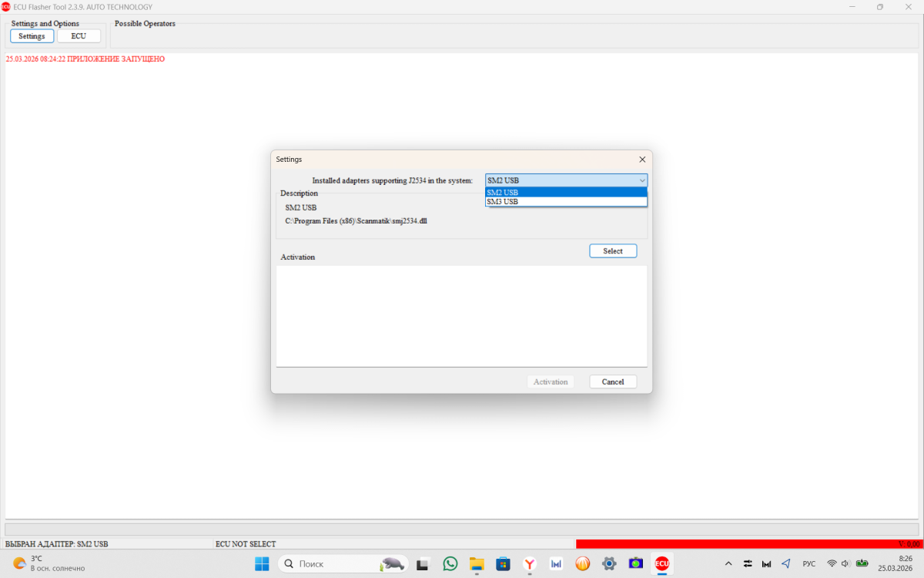Switch to the ECU tab
Viewport: 924px width, 578px height.
(x=79, y=36)
